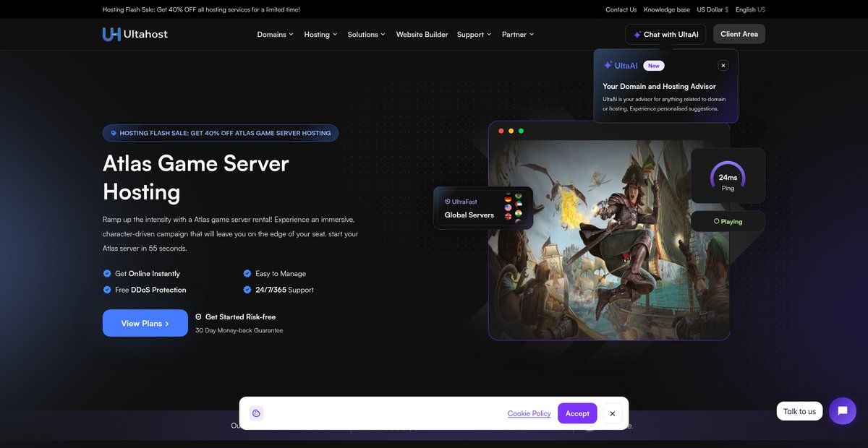Click the top flash sale announcement text
The image size is (868, 448).
[201, 9]
